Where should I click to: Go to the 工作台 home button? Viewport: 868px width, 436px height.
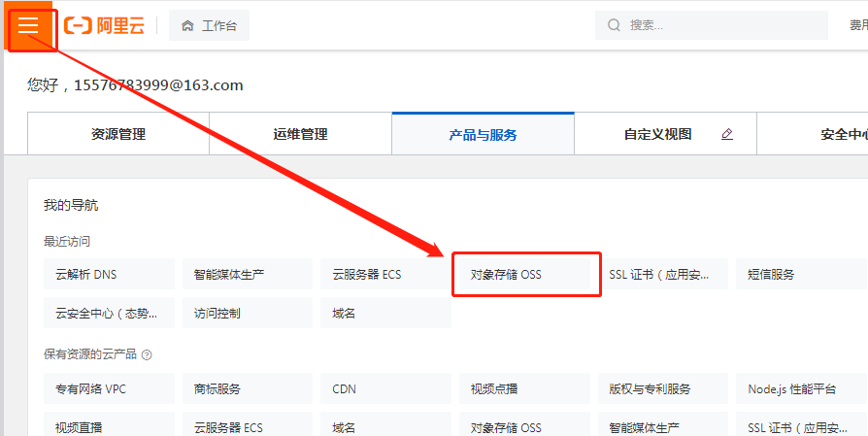[210, 25]
